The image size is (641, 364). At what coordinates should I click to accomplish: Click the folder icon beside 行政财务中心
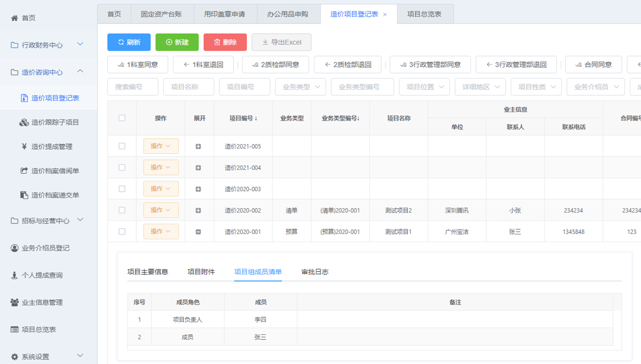point(14,45)
